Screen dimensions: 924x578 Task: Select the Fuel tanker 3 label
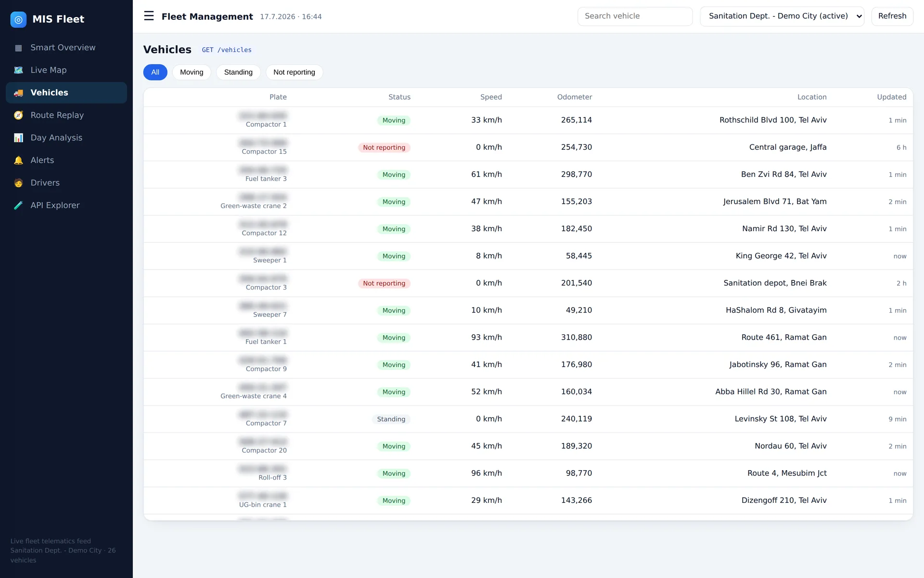(266, 179)
